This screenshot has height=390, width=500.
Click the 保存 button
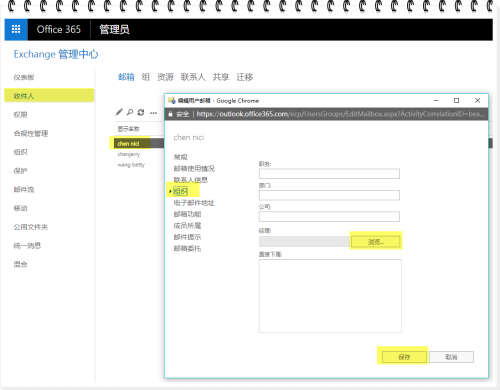pyautogui.click(x=404, y=357)
